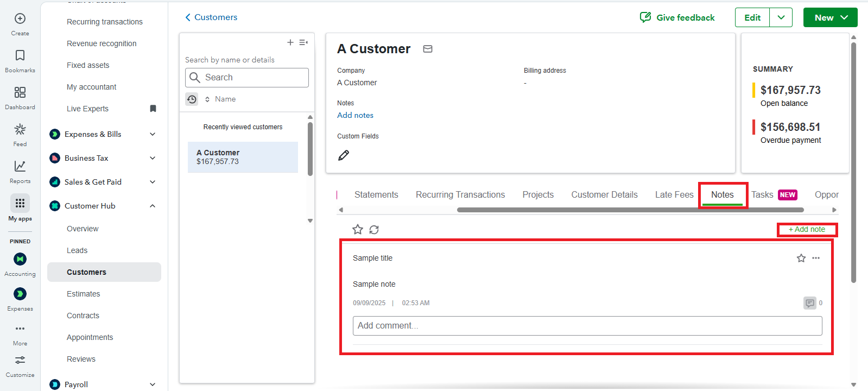Select A Customer in recently viewed list
This screenshot has width=868, height=391.
pyautogui.click(x=243, y=157)
